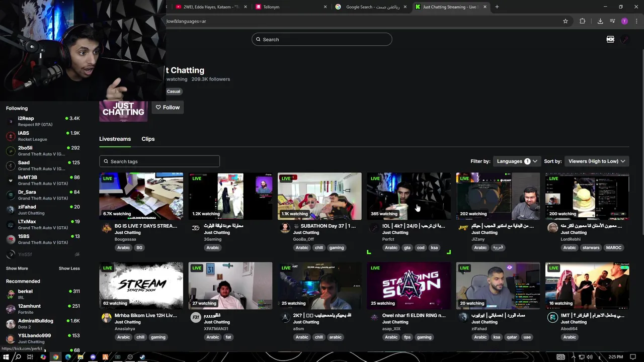
Task: Open Steam from taskbar
Action: click(142, 357)
